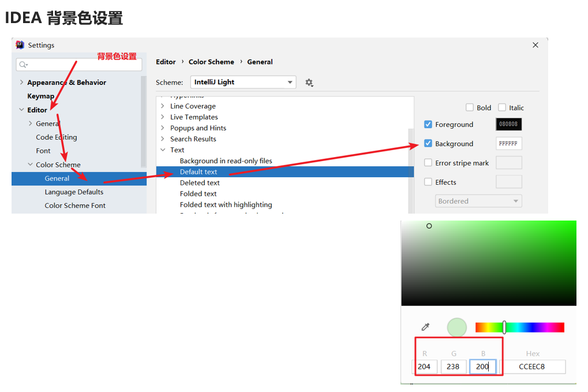Click the G value field
This screenshot has width=588, height=392.
454,367
